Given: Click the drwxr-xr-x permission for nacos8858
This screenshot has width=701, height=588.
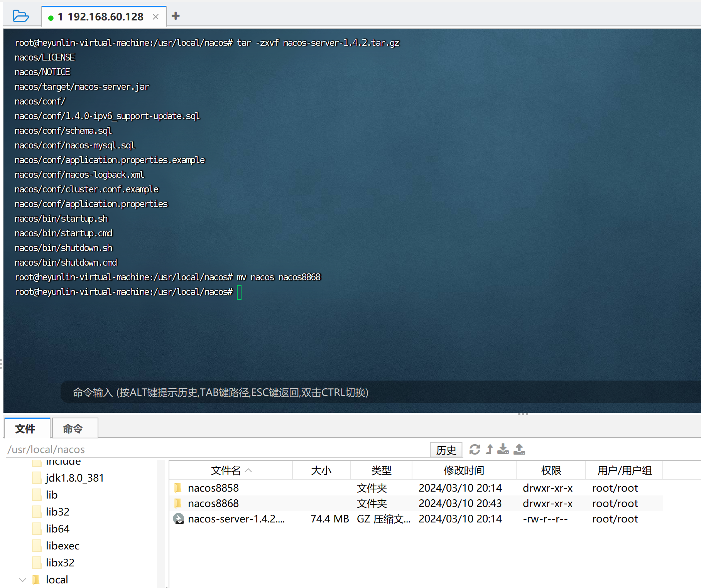Looking at the screenshot, I should coord(547,488).
